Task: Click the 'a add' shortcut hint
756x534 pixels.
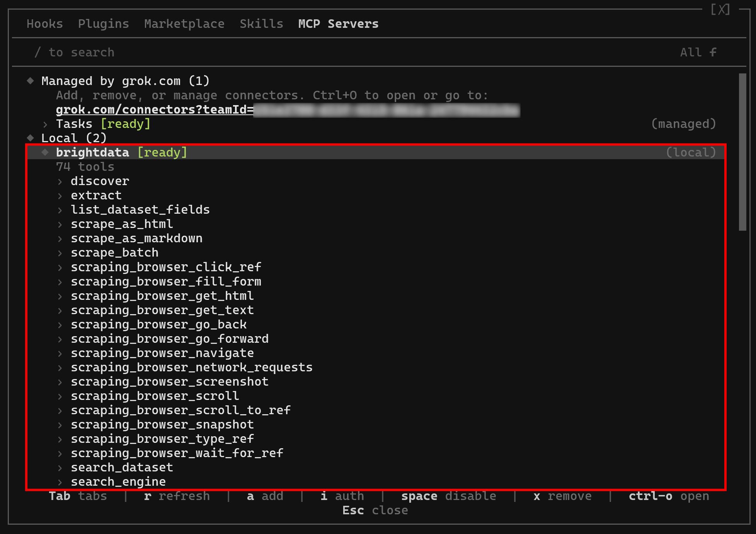Action: coord(265,496)
